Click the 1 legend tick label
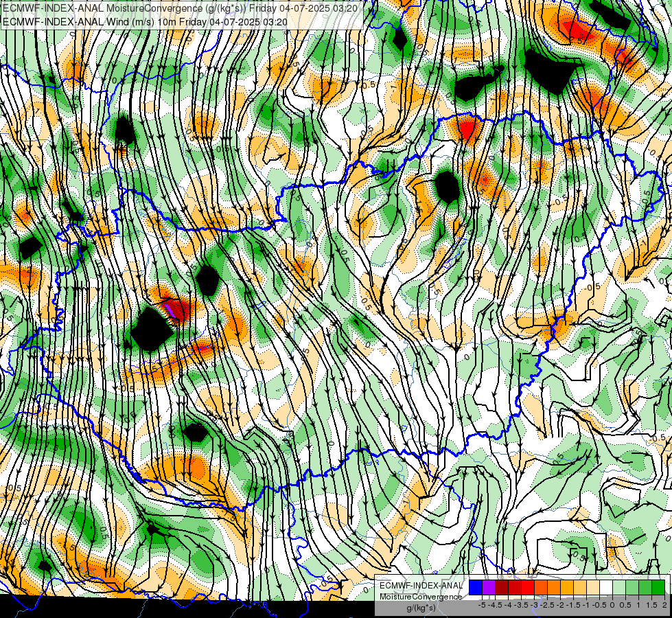 point(638,605)
